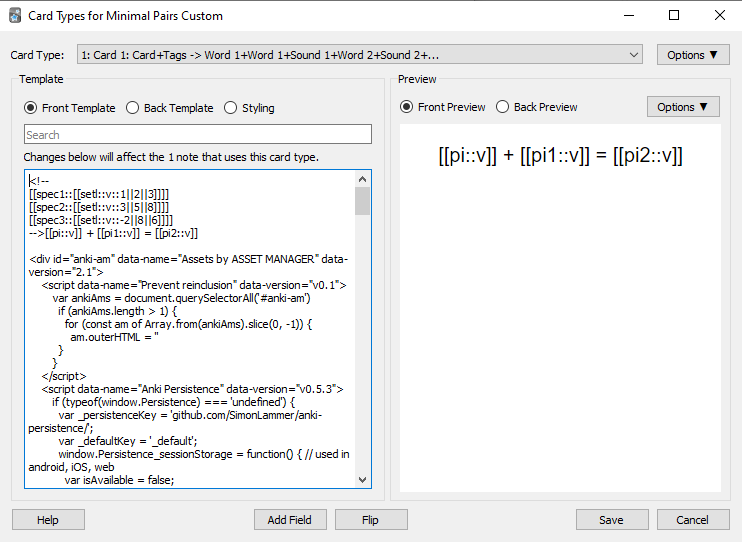Viewport: 742px width, 542px height.
Task: Click 'if (ankiAms.length > 1) {' line
Action: tap(117, 311)
